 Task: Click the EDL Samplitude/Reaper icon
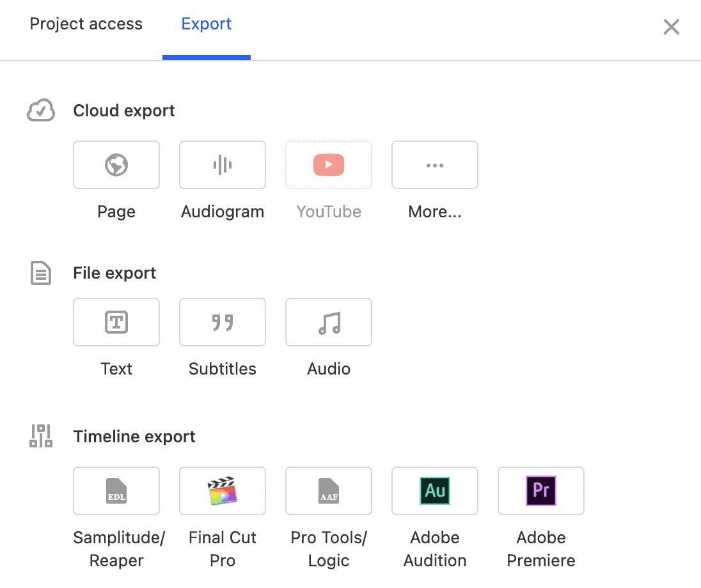click(x=116, y=491)
